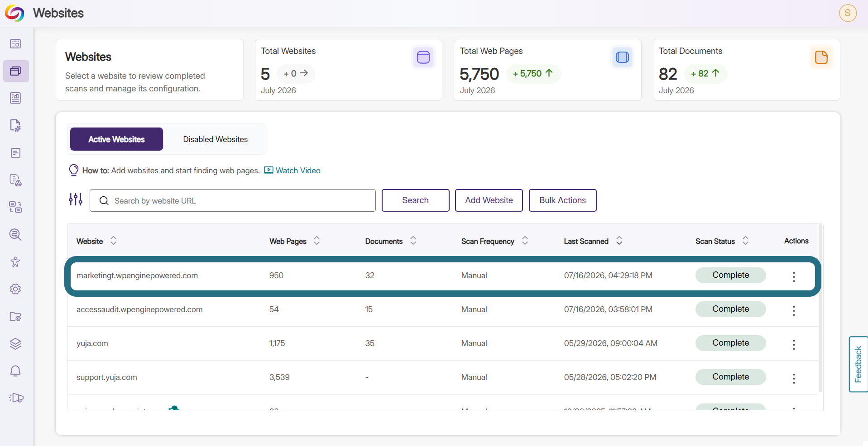Open actions menu for support.yuja.com row
The width and height of the screenshot is (868, 446).
point(794,379)
